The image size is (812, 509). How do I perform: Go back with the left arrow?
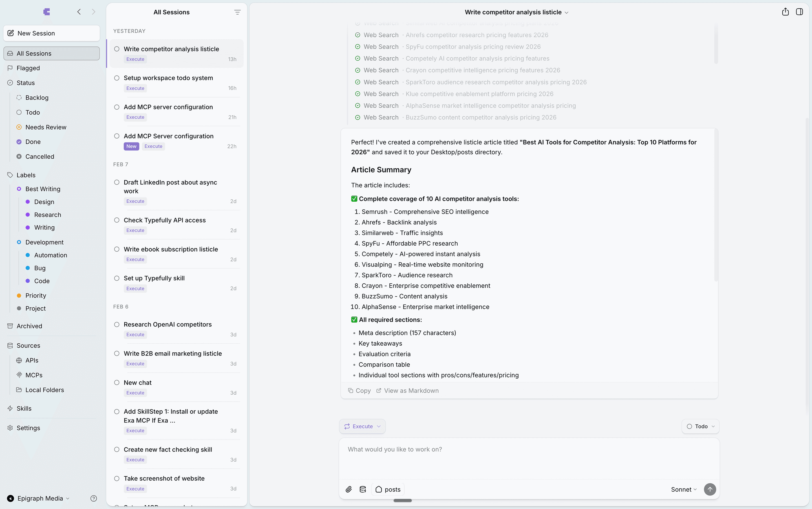pyautogui.click(x=79, y=12)
